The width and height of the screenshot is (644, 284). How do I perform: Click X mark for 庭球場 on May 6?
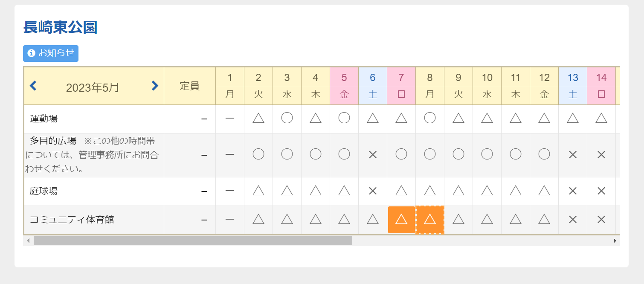click(373, 191)
